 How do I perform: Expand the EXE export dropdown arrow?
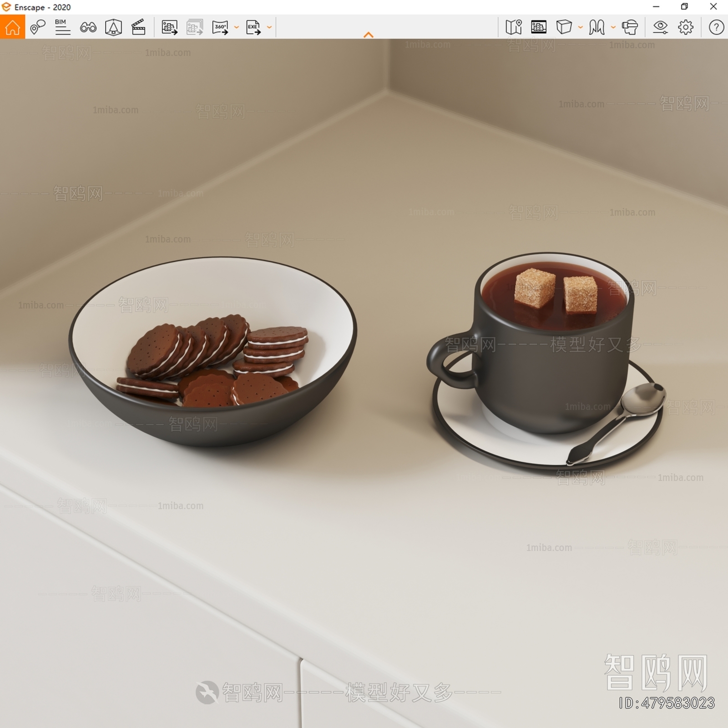coord(269,27)
